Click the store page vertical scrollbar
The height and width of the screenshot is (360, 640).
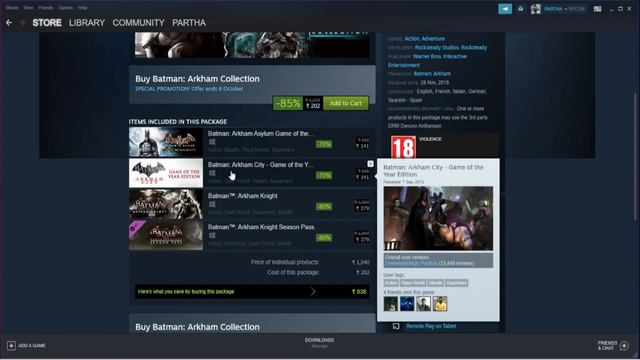coord(635,157)
